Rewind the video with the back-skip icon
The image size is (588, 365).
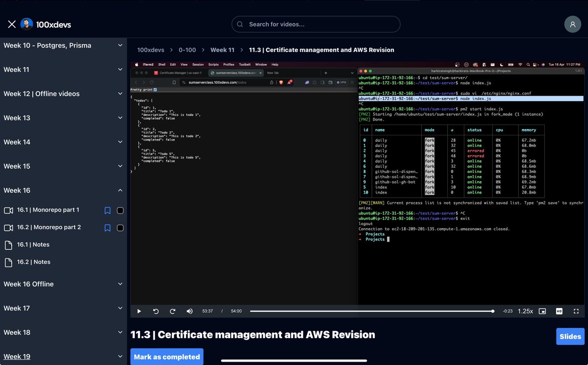pos(156,311)
